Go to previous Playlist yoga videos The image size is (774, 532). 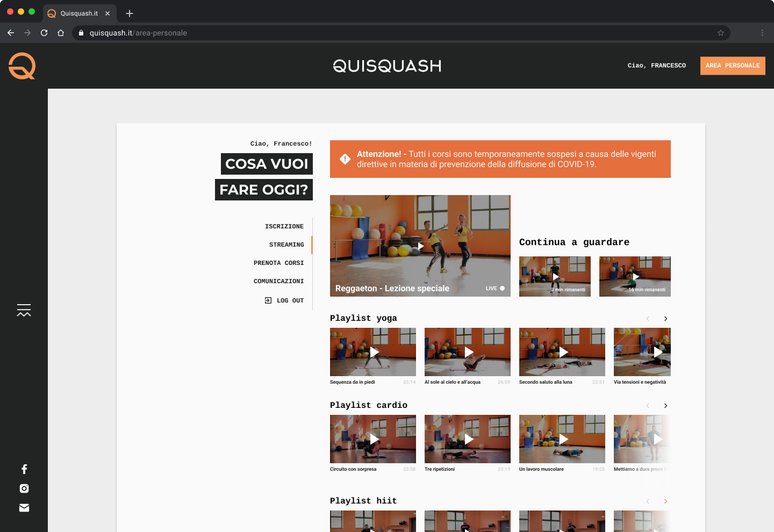pyautogui.click(x=648, y=319)
